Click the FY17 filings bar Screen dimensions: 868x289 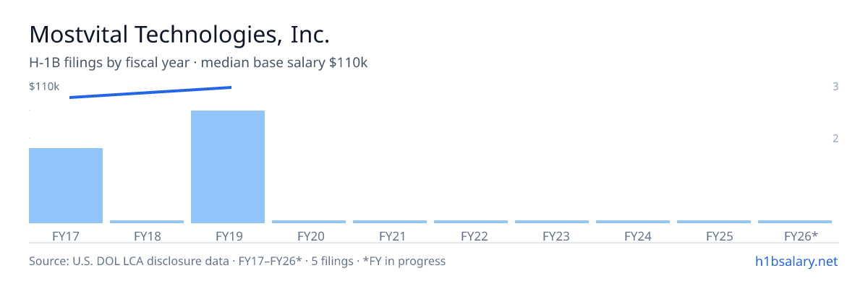click(66, 186)
